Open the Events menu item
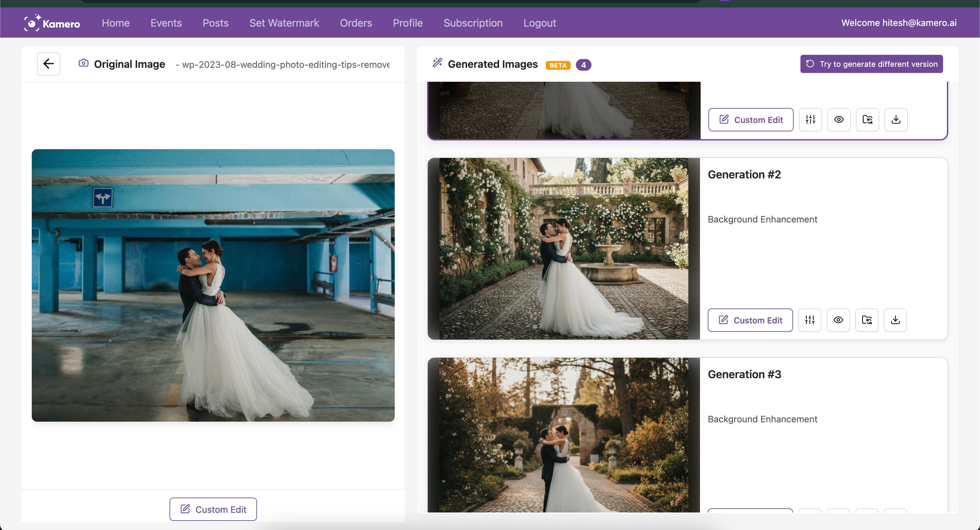This screenshot has width=980, height=530. coord(166,23)
